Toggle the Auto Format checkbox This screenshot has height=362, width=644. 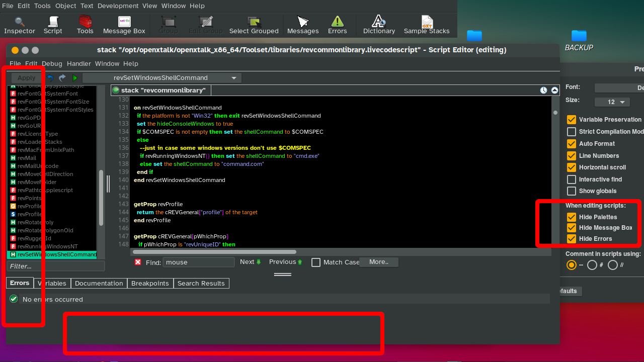coord(572,144)
